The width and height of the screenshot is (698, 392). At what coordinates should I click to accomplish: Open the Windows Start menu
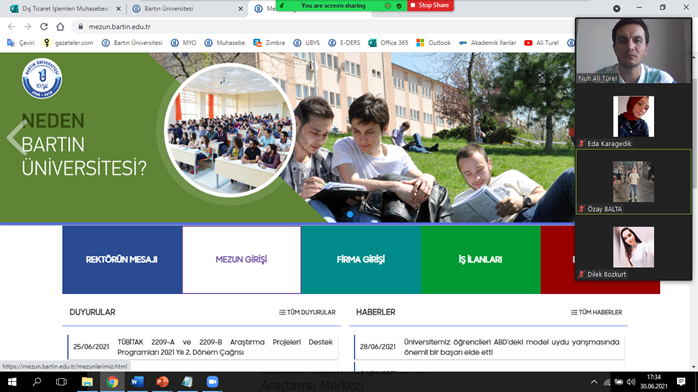pyautogui.click(x=12, y=382)
